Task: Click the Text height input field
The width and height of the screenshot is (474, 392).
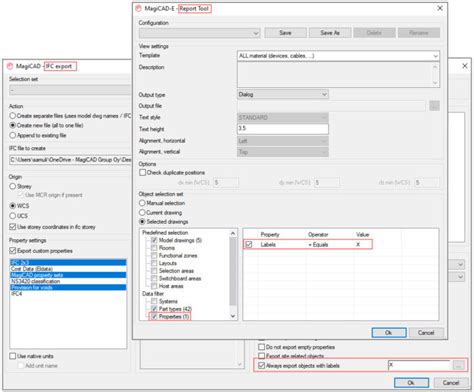Action: tap(283, 129)
